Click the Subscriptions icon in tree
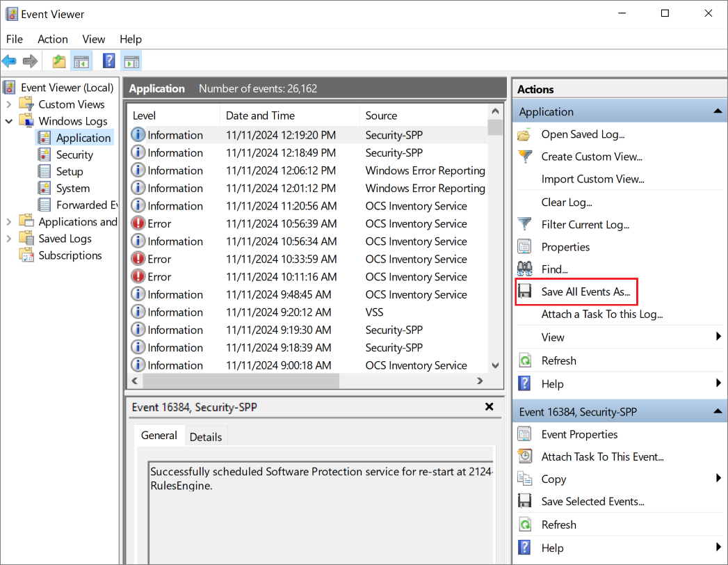Image resolution: width=728 pixels, height=565 pixels. [27, 255]
